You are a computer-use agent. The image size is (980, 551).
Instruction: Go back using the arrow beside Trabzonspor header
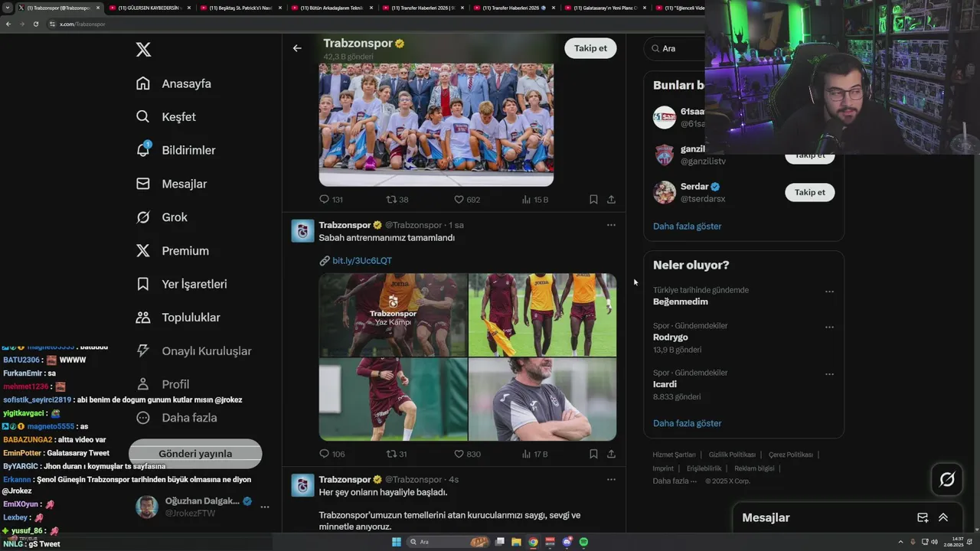pos(297,48)
